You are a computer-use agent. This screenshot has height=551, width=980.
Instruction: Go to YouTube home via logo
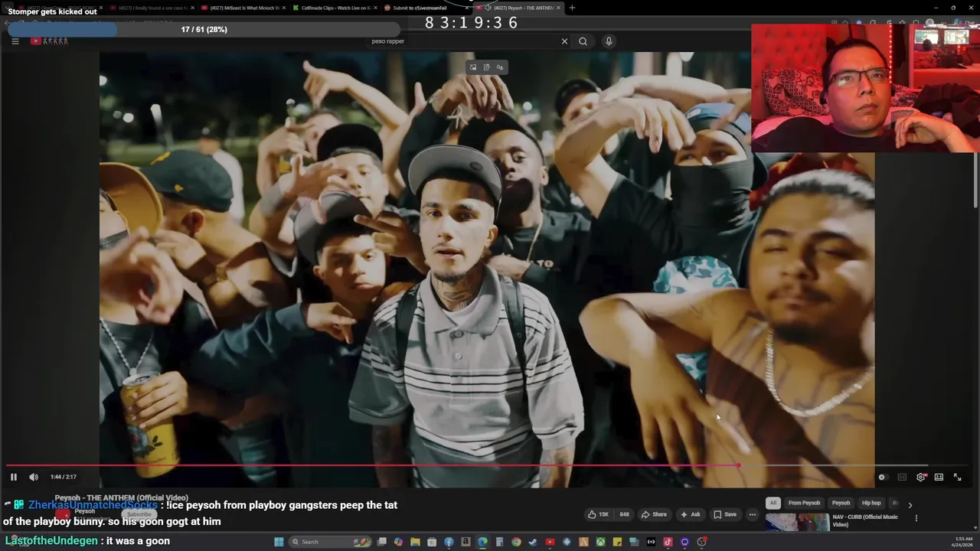click(x=49, y=41)
